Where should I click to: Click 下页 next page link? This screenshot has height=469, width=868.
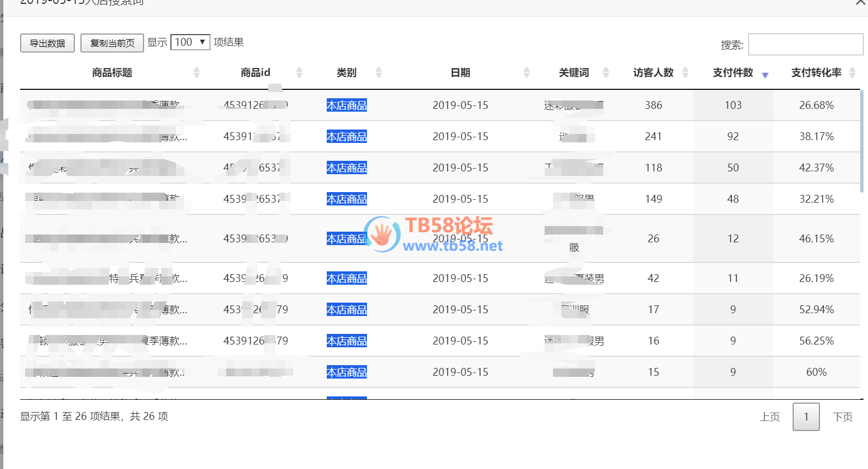(x=842, y=417)
